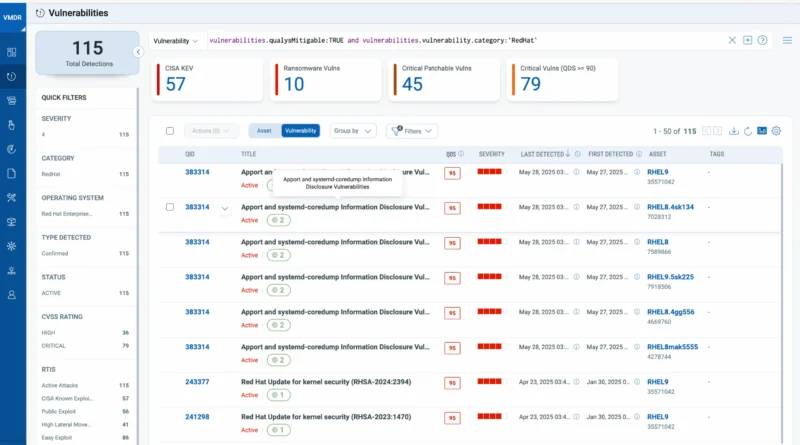
Task: Sort by Last Detected column
Action: (545, 154)
